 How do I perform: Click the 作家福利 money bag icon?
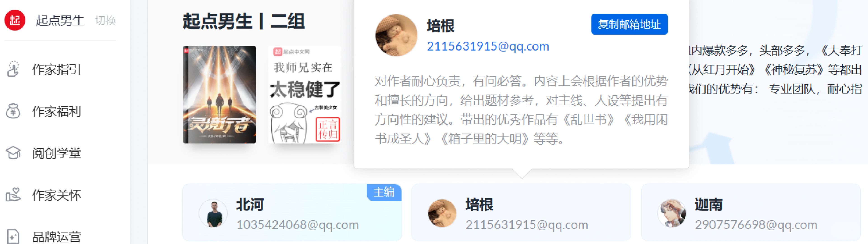click(x=13, y=111)
